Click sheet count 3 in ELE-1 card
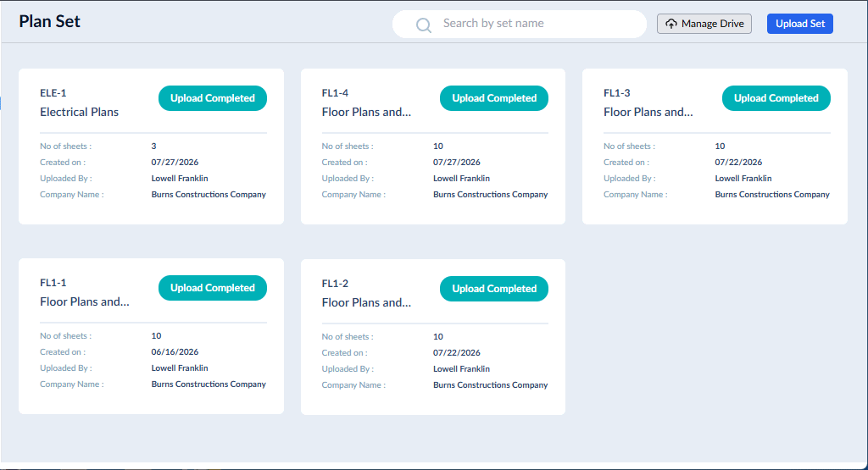 tap(154, 146)
